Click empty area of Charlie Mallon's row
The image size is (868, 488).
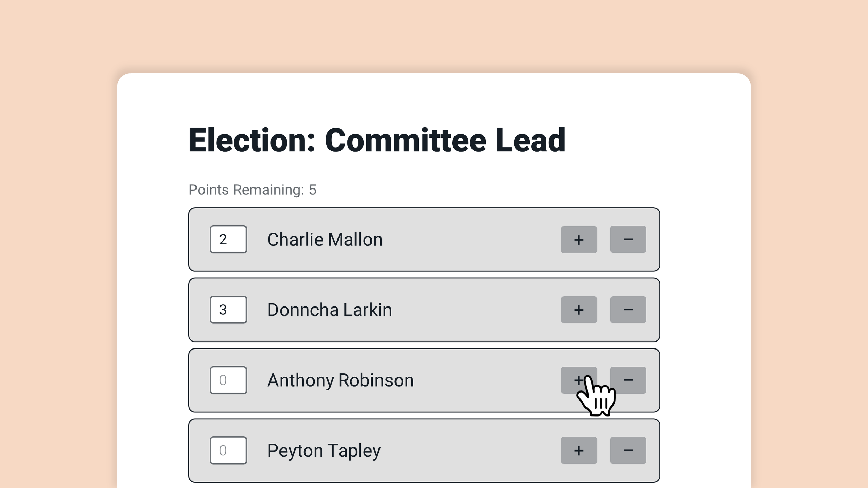click(x=469, y=239)
